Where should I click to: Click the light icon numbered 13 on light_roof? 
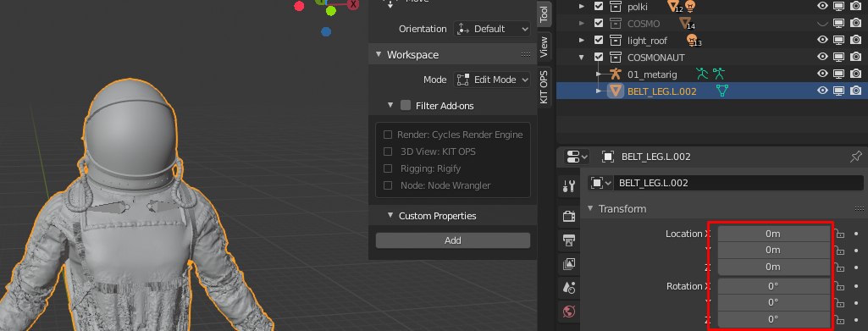(693, 41)
